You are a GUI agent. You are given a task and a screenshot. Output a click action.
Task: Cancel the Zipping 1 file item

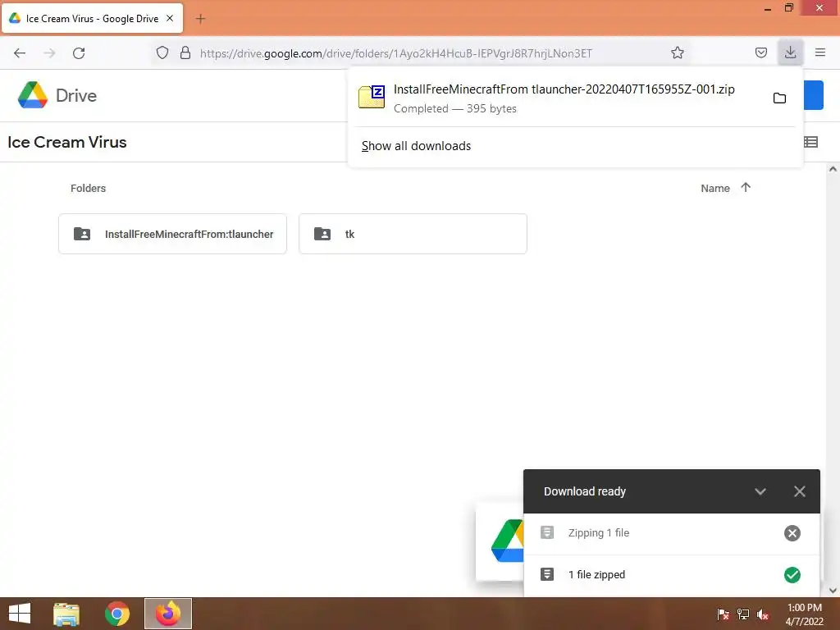pos(792,533)
